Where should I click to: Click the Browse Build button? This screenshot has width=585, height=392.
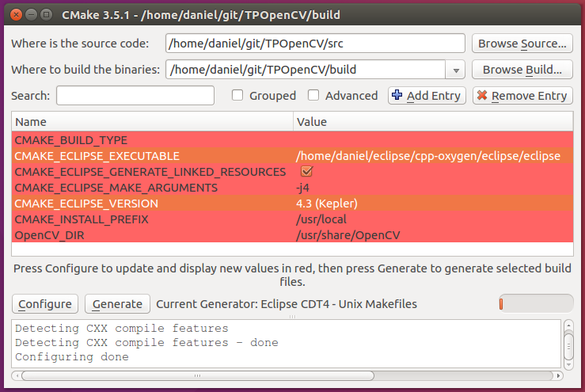(522, 70)
